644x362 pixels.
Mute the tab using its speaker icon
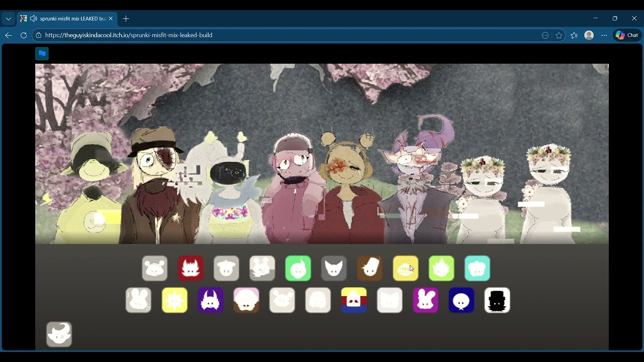pyautogui.click(x=33, y=19)
